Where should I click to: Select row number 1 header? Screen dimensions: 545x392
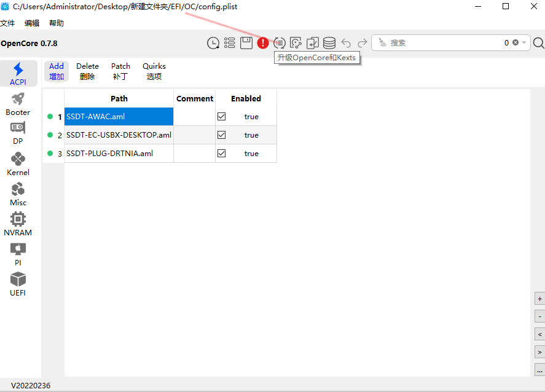(x=54, y=117)
